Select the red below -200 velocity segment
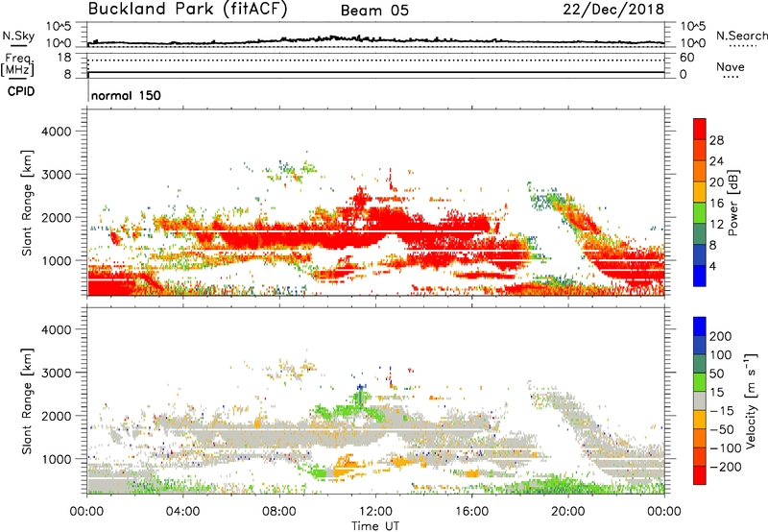This screenshot has width=768, height=532. tap(700, 475)
